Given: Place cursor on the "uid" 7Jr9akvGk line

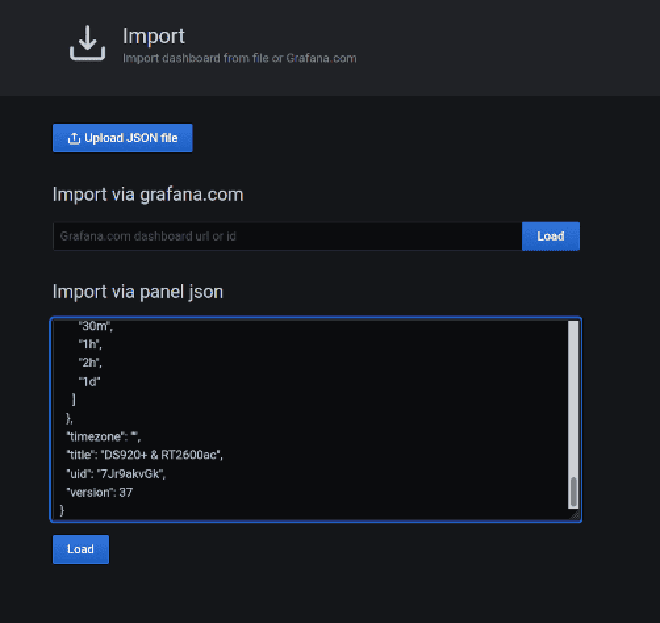Looking at the screenshot, I should pos(116,474).
